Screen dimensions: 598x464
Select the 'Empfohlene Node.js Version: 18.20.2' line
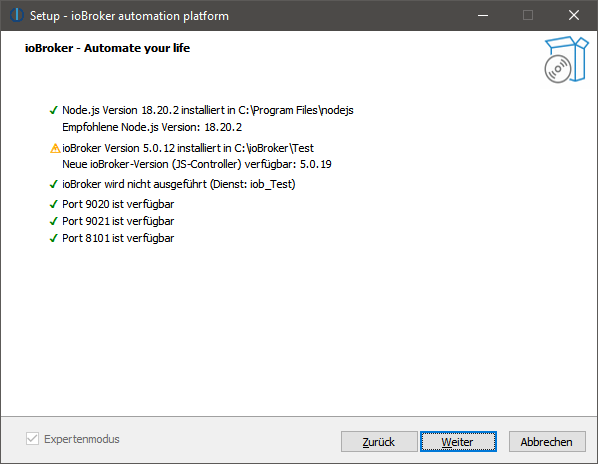(152, 127)
